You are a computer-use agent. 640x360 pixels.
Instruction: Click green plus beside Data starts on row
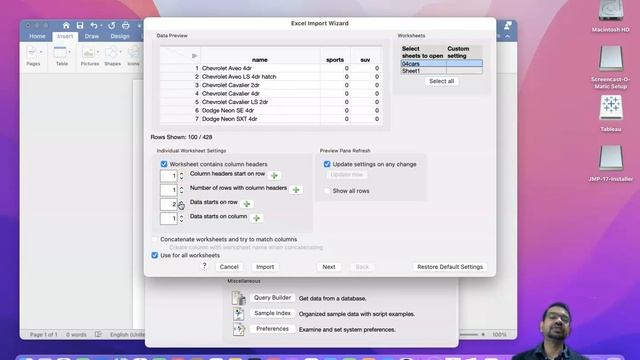247,204
